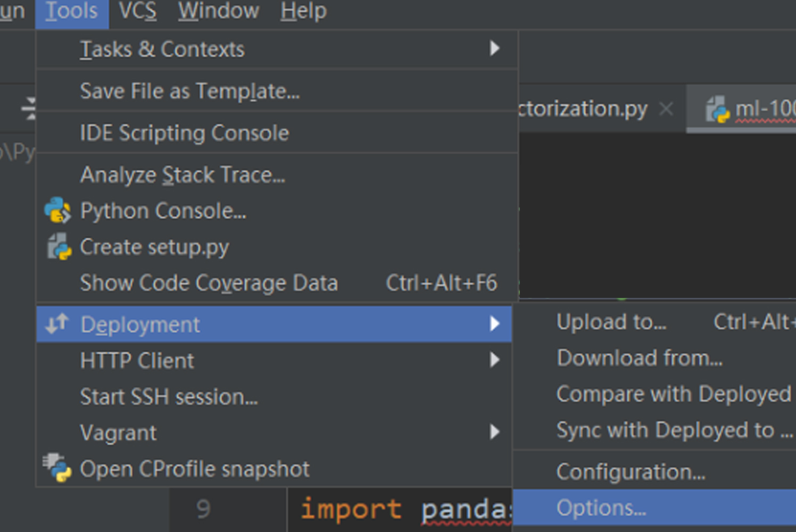
Task: Choose Create setup.py
Action: [277, 247]
